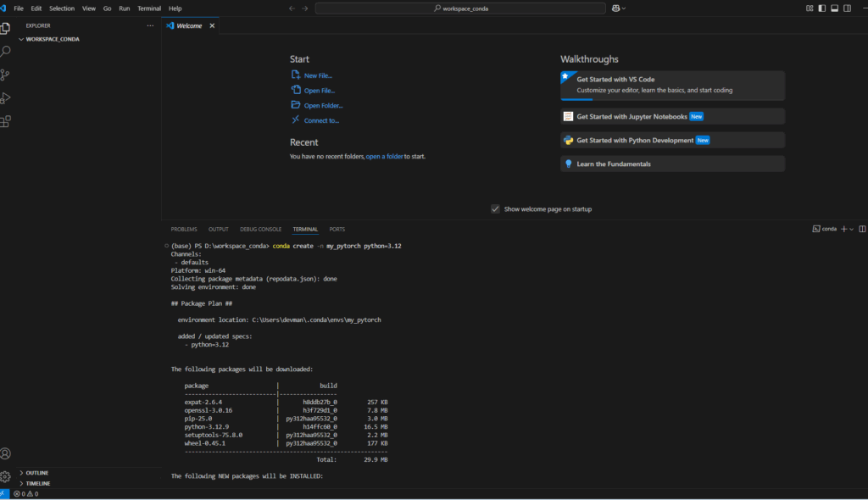This screenshot has width=868, height=500.
Task: Open the Run and Debug view
Action: (6, 98)
